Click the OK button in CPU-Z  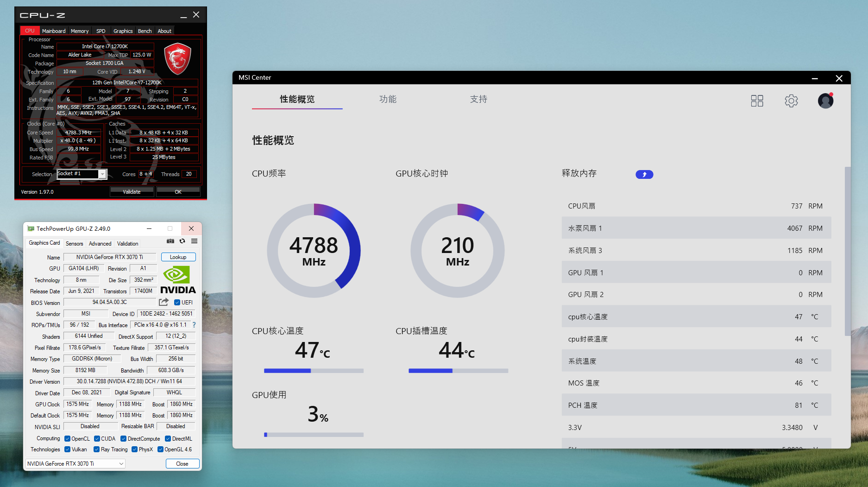tap(178, 191)
